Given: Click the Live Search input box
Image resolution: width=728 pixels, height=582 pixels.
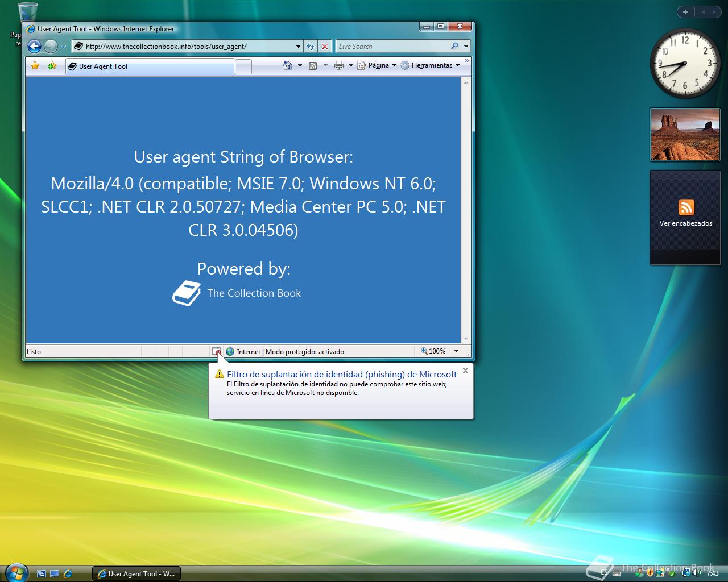Looking at the screenshot, I should pyautogui.click(x=392, y=47).
